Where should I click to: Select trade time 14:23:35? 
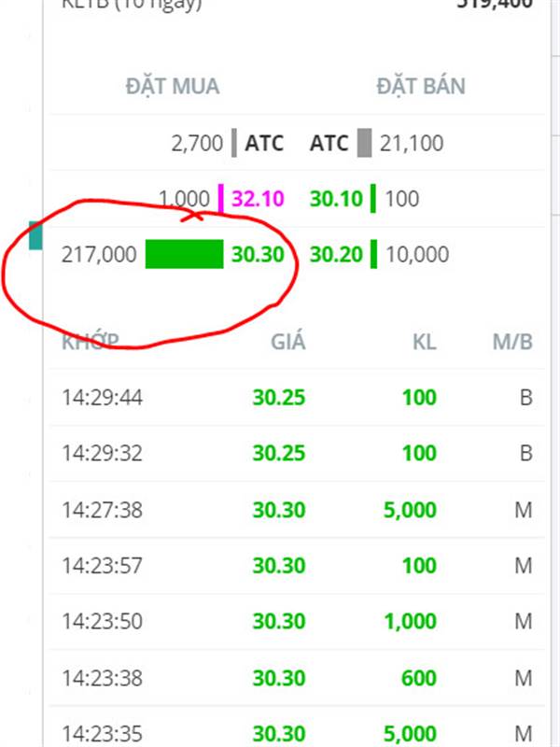[102, 734]
